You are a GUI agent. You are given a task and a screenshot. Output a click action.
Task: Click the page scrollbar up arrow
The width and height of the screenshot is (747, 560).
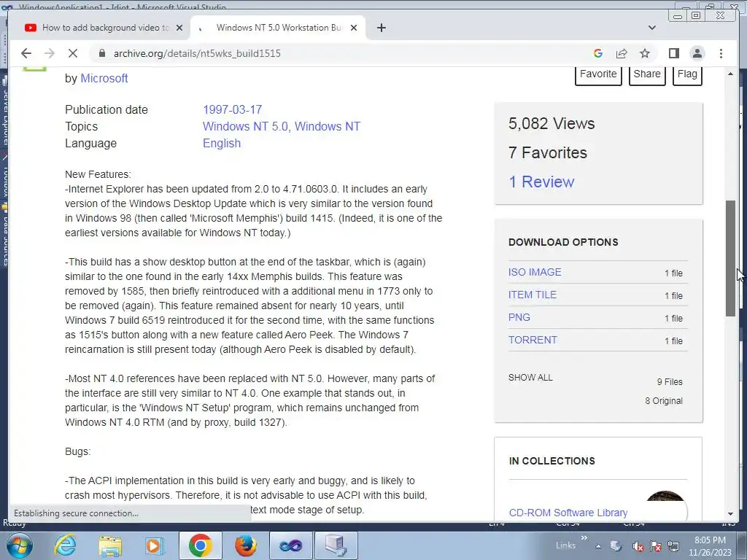(730, 74)
